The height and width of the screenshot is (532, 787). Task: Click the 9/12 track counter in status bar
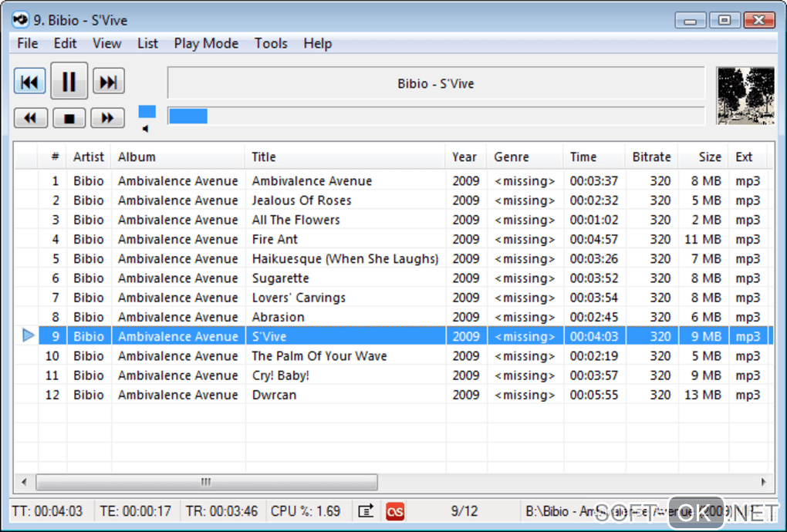(x=464, y=511)
